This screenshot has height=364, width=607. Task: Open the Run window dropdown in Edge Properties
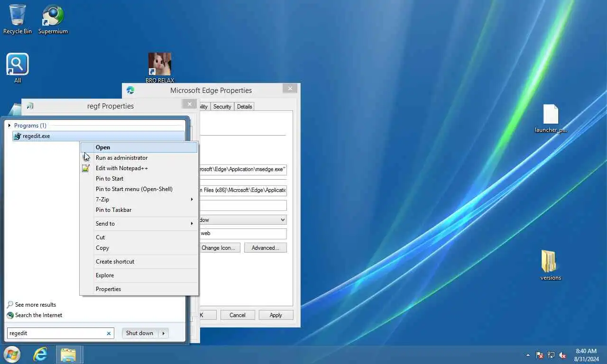pos(283,220)
